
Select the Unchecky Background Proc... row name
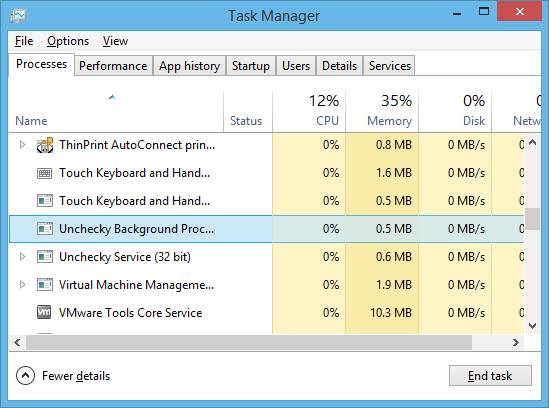point(136,229)
